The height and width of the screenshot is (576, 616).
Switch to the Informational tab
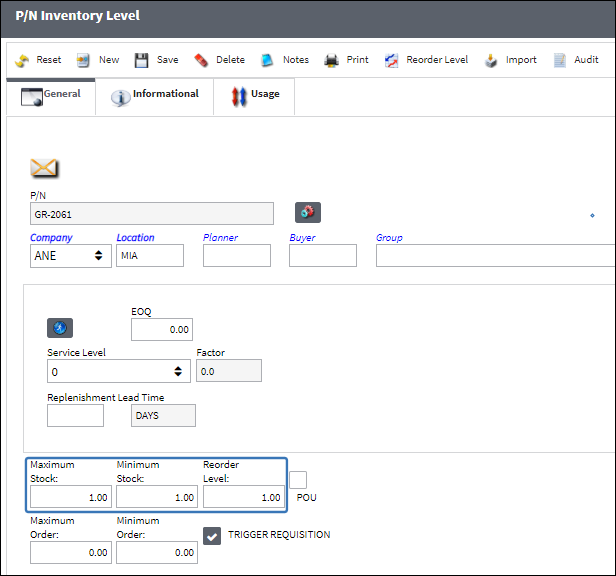[x=154, y=96]
